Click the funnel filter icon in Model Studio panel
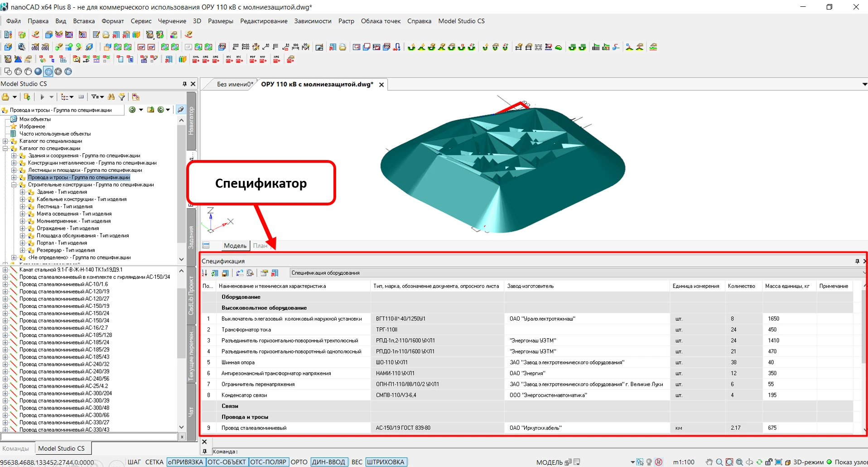This screenshot has height=467, width=868. tap(122, 97)
